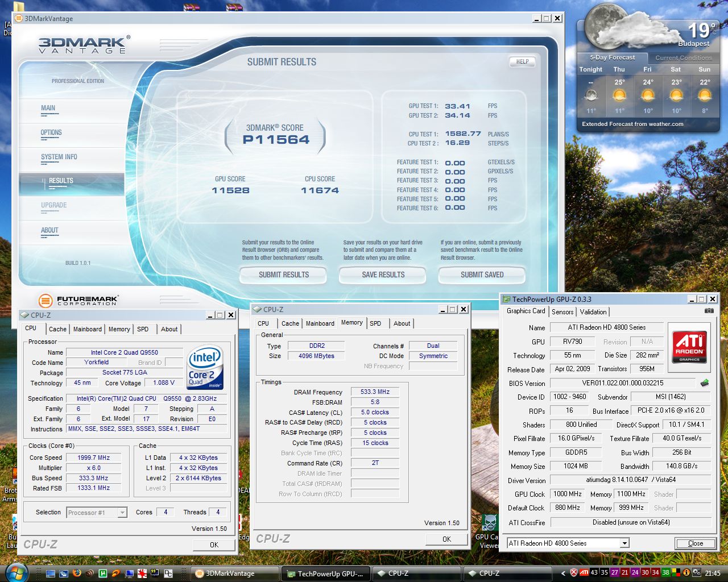728x582 pixels.
Task: Click the ATI icon in the system tray
Action: (584, 573)
